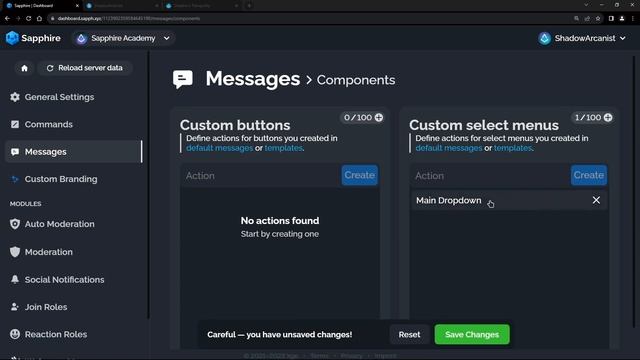Click Messages breadcrumb heading

tap(253, 79)
